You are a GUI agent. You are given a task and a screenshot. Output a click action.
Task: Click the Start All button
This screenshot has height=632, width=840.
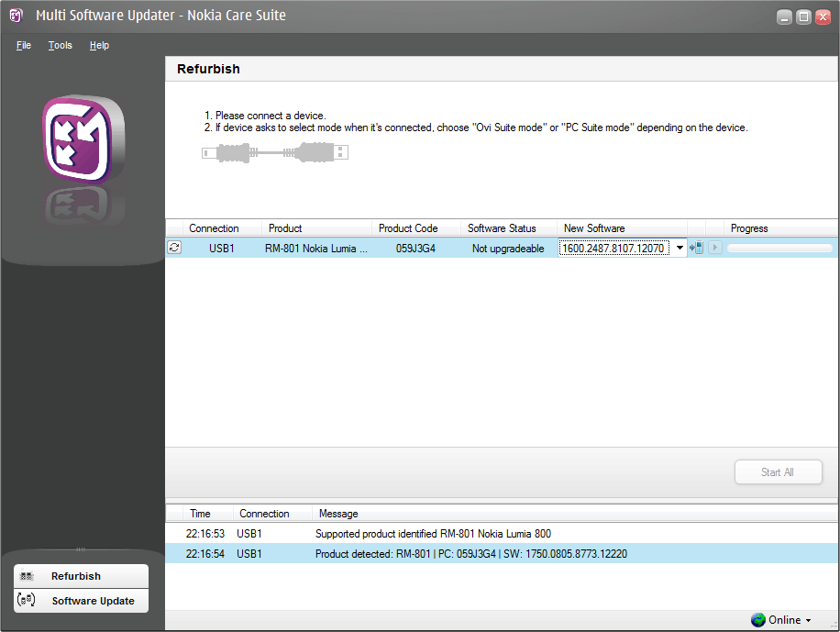pyautogui.click(x=778, y=471)
